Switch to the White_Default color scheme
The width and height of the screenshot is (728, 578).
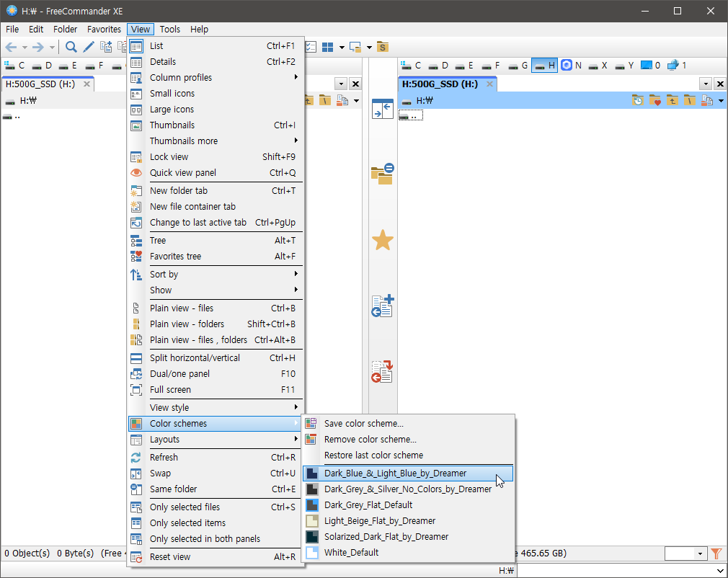(x=408, y=552)
